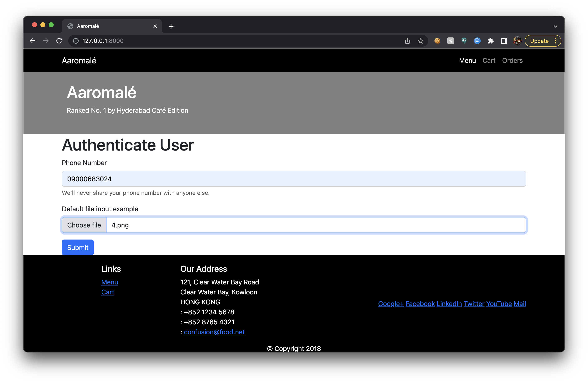This screenshot has width=588, height=383.
Task: Open the LinkedIn social link
Action: pyautogui.click(x=449, y=304)
